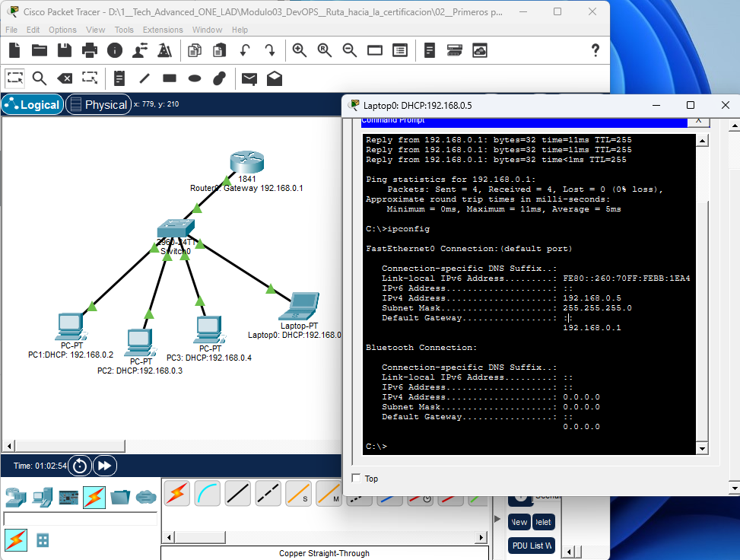This screenshot has height=560, width=740.
Task: Create a new network file
Action: (14, 50)
